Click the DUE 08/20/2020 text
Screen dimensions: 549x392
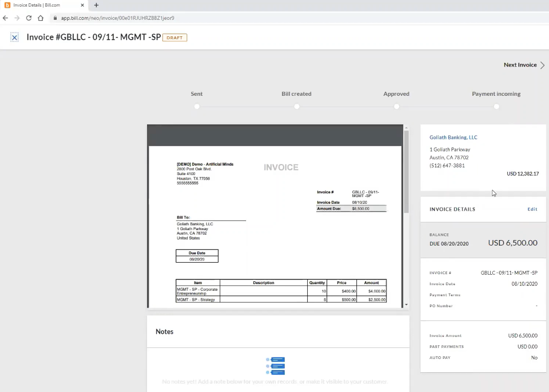[x=449, y=243]
